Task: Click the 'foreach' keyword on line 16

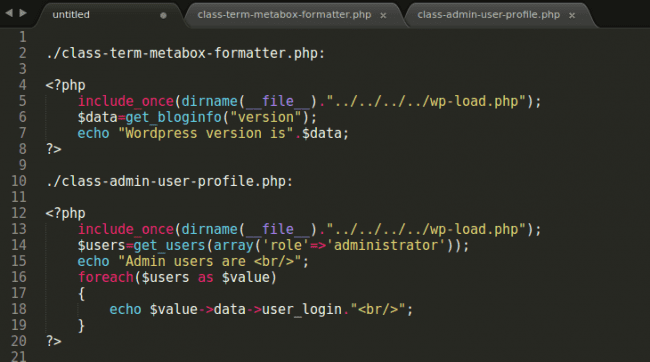Action: [x=106, y=277]
